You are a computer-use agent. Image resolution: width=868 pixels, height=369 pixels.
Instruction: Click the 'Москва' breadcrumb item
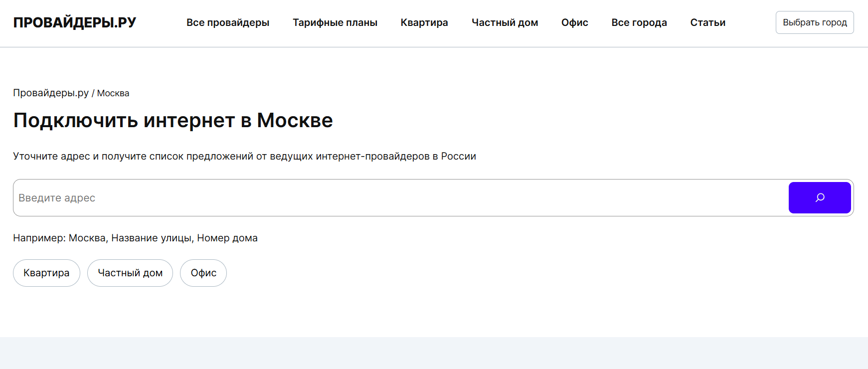click(x=113, y=93)
